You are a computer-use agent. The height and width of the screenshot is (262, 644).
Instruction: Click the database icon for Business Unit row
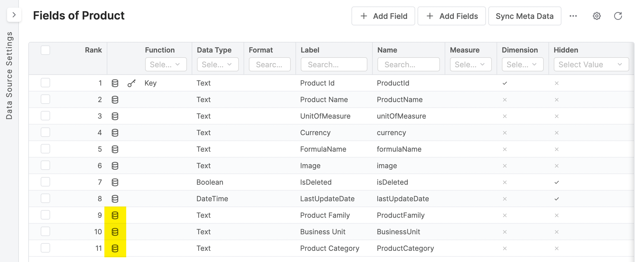pyautogui.click(x=115, y=232)
